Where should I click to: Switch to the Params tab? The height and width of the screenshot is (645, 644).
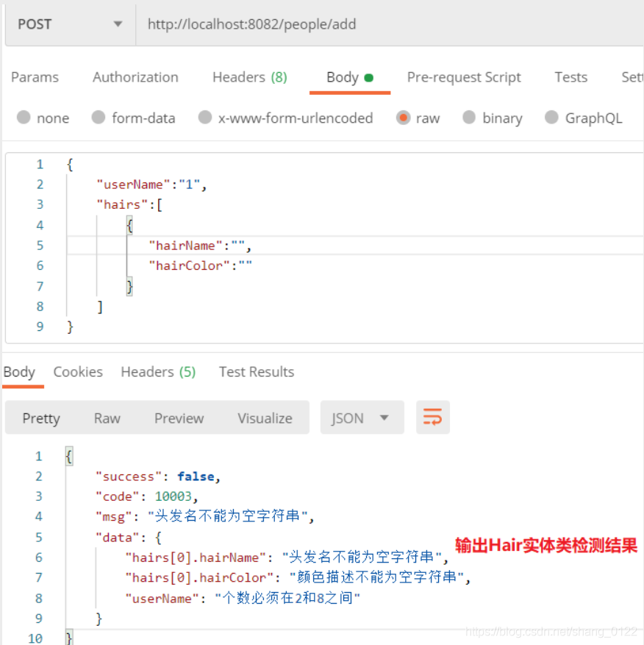click(35, 77)
